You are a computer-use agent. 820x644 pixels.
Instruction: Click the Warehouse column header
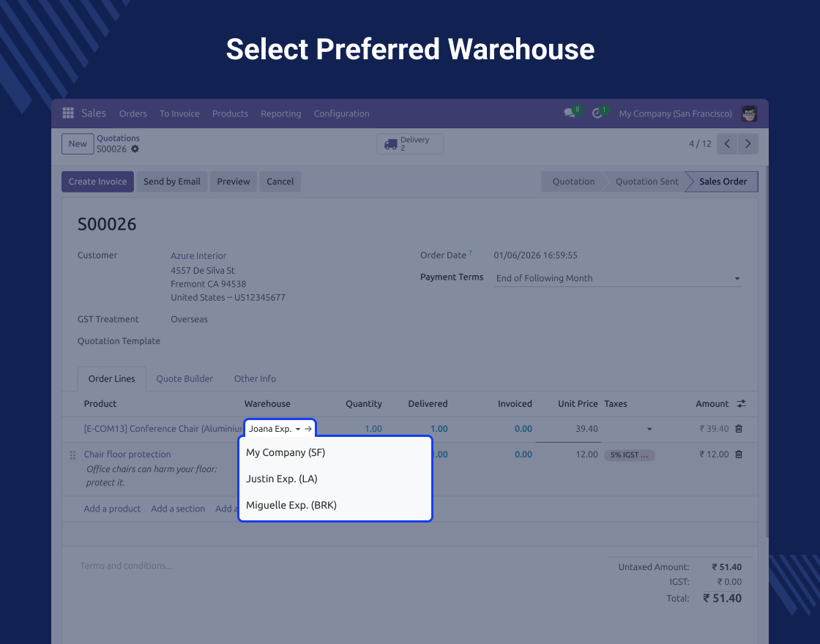(x=267, y=403)
